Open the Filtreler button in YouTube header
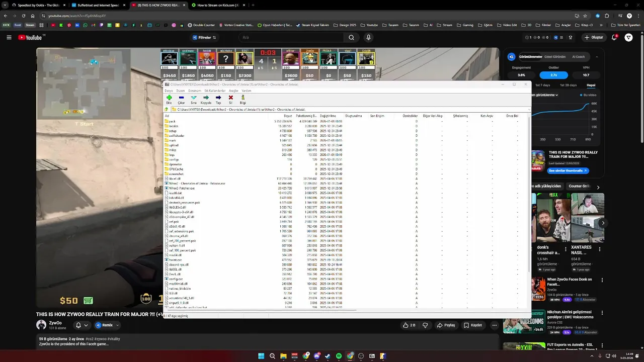 coord(204,37)
